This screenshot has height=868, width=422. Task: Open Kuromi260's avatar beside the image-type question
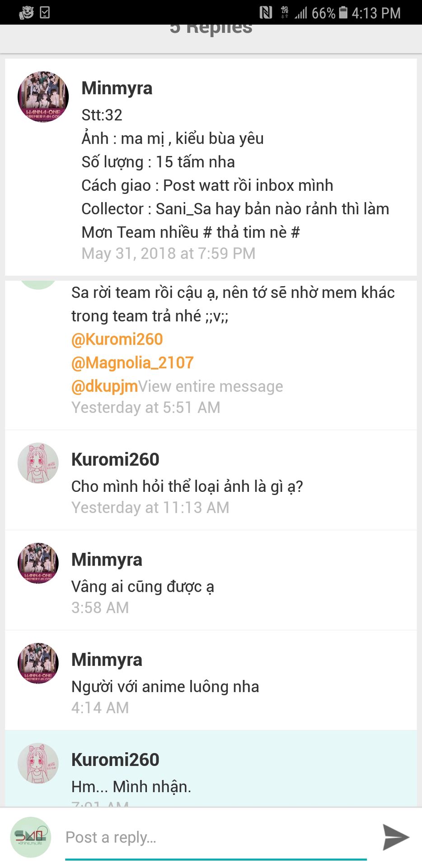coord(38,463)
